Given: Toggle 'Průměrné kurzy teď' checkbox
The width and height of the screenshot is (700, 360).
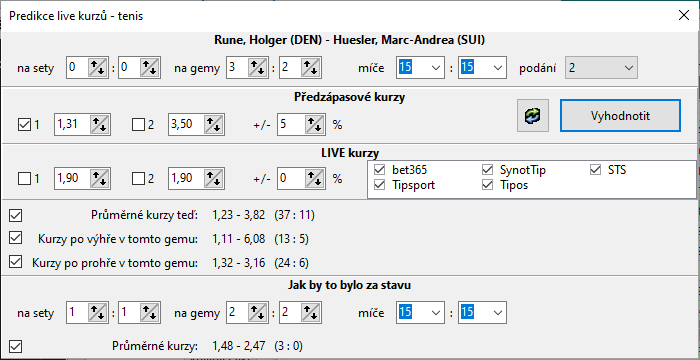Looking at the screenshot, I should pos(16,215).
